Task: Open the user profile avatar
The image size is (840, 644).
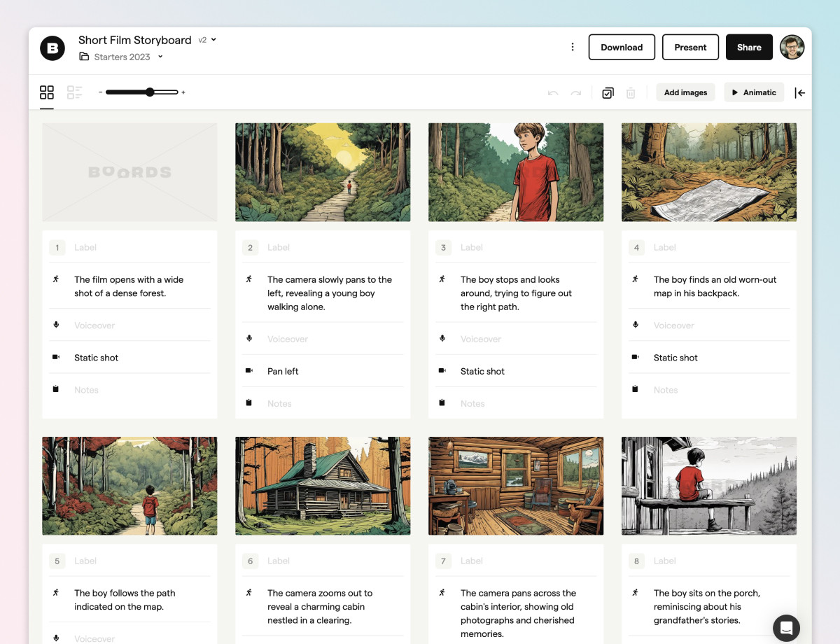Action: point(792,47)
